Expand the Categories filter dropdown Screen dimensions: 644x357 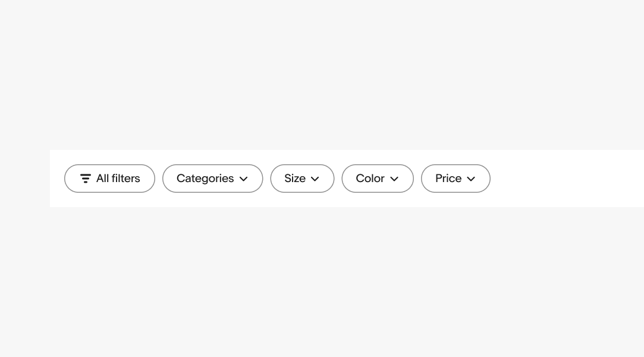(212, 178)
